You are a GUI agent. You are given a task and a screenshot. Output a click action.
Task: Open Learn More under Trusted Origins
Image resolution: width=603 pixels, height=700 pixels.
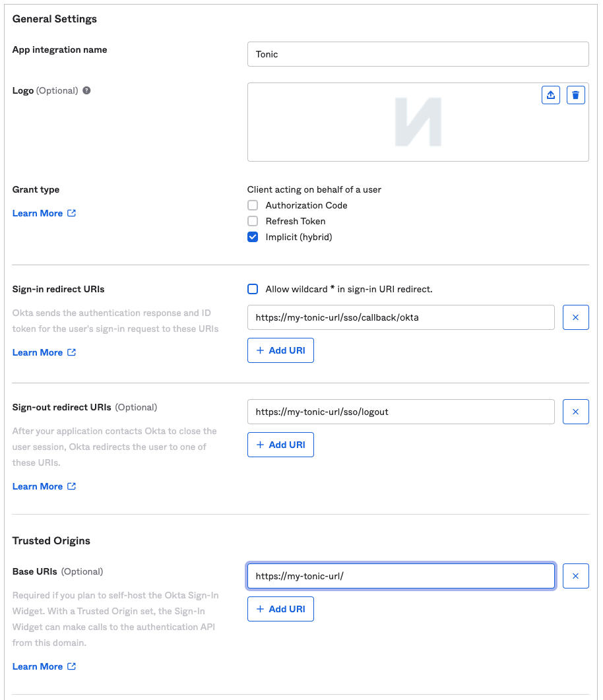coord(44,666)
